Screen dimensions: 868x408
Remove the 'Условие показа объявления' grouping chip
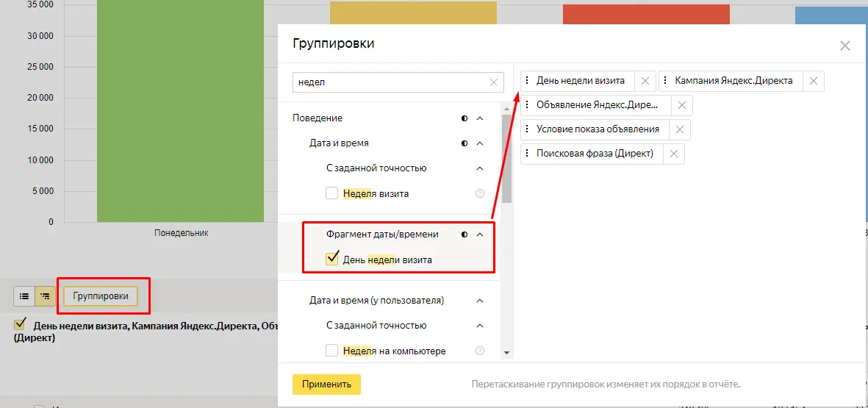click(679, 129)
